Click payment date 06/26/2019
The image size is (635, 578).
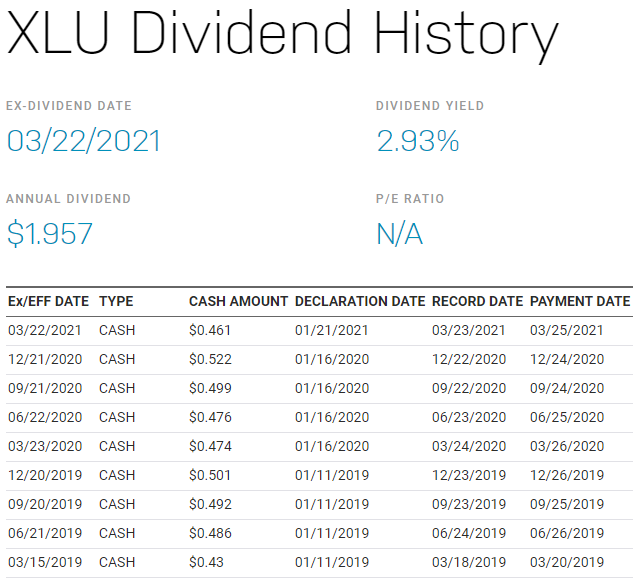pyautogui.click(x=567, y=533)
